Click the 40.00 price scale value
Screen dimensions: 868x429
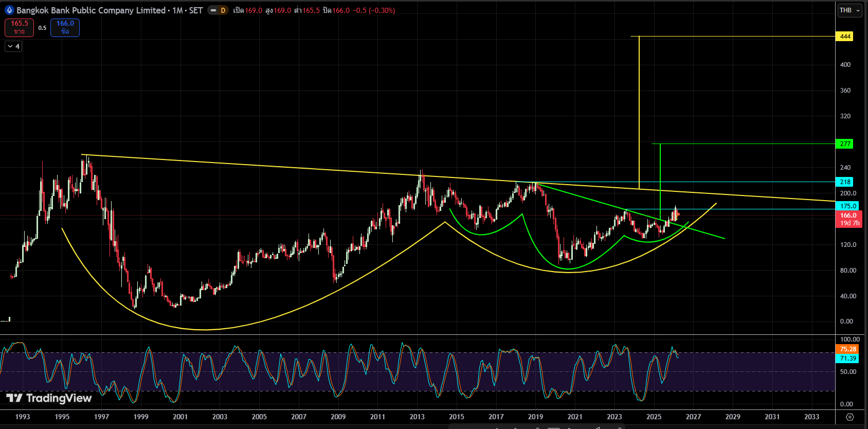click(x=848, y=296)
